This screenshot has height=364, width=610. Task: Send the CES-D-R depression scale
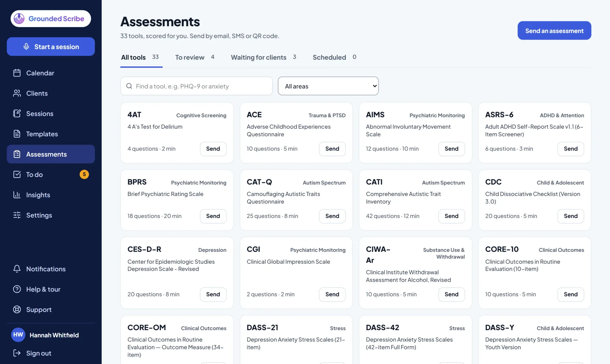213,294
